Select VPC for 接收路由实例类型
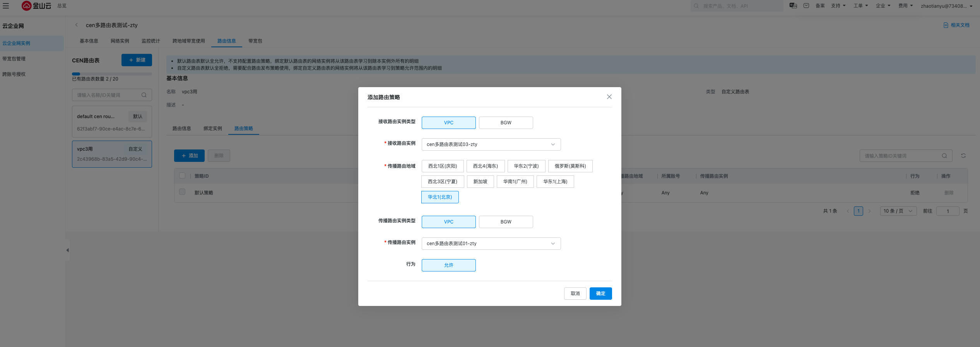 tap(449, 123)
